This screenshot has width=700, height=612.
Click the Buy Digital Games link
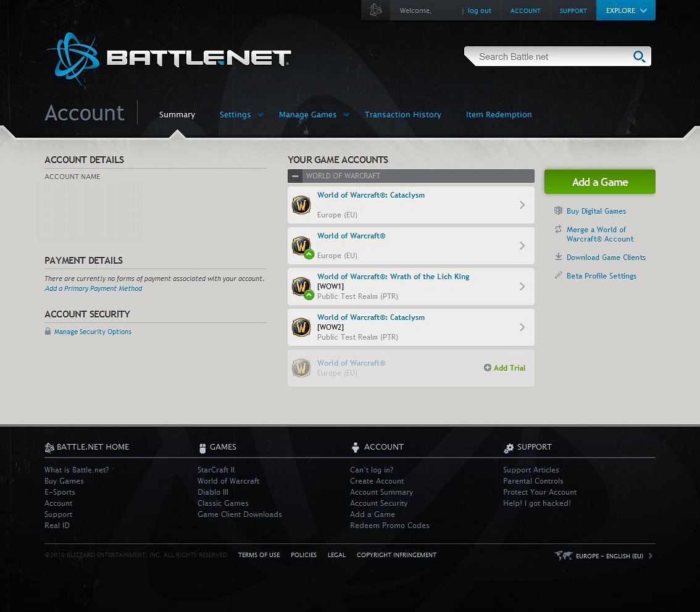click(x=596, y=211)
